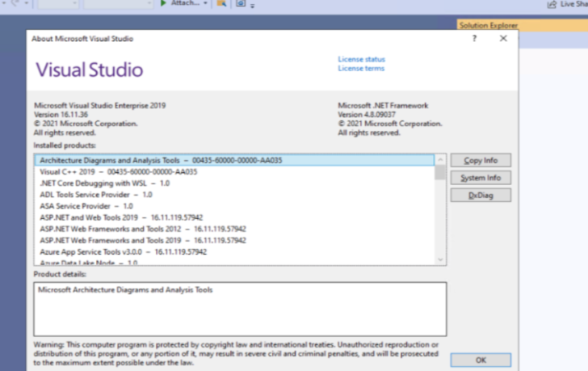This screenshot has width=588, height=371.
Task: Select the Visual C++ 2019 row
Action: pyautogui.click(x=235, y=172)
